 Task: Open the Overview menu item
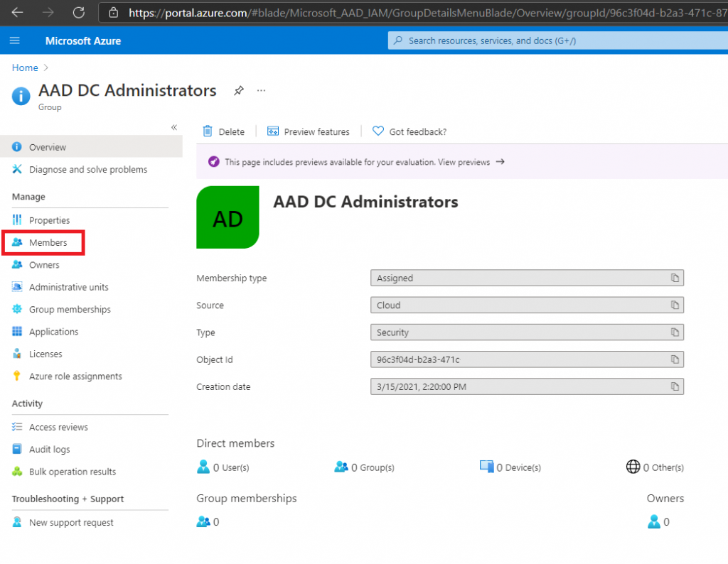tap(91, 147)
